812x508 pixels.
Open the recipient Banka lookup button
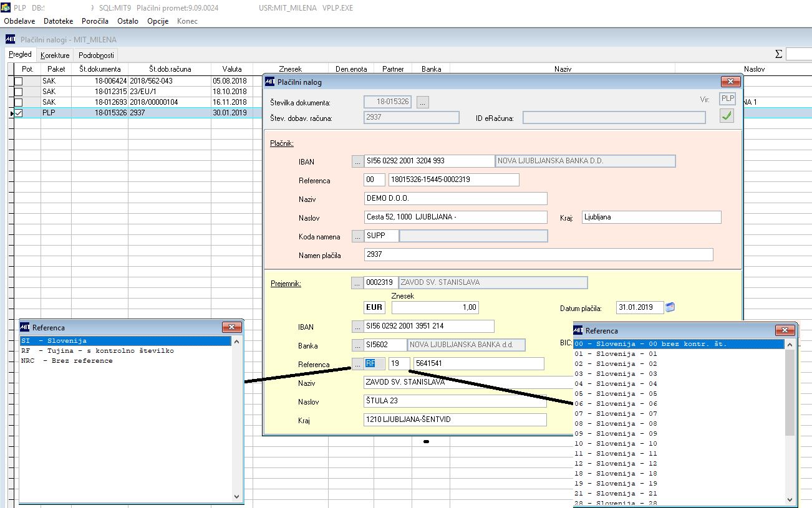pyautogui.click(x=357, y=345)
